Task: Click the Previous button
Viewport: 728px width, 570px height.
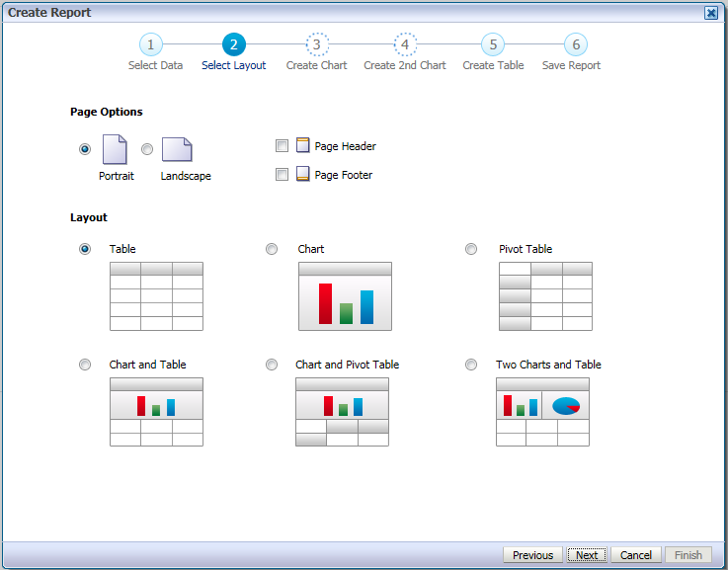Action: click(532, 554)
